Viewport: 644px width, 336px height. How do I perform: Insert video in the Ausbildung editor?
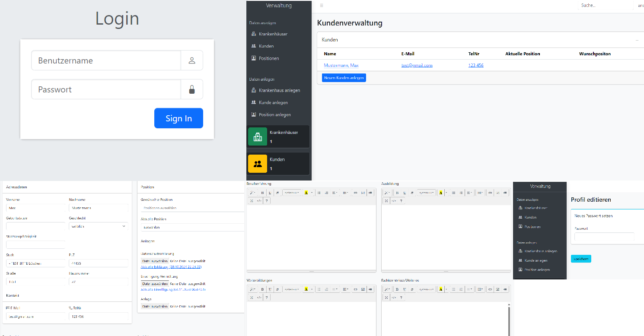tap(505, 193)
